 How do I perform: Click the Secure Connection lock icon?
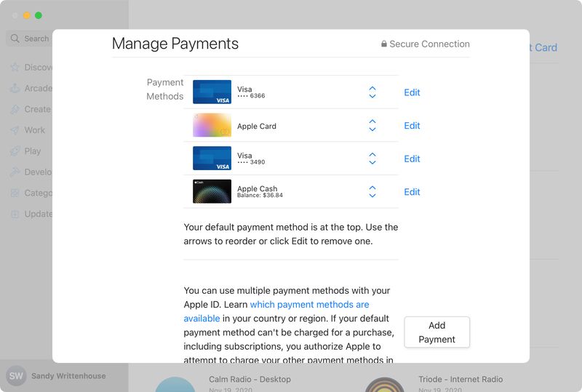384,44
